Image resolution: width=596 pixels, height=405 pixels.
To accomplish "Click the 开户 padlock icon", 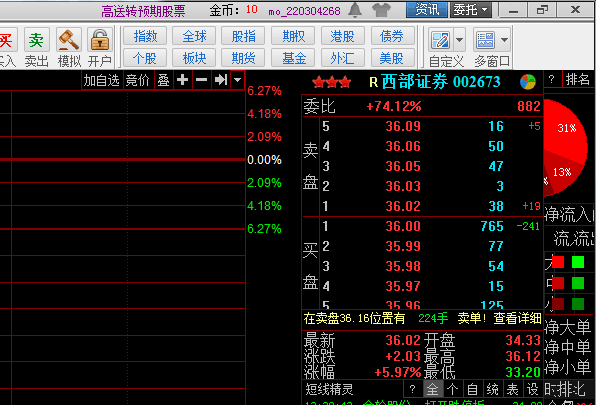I will (100, 40).
